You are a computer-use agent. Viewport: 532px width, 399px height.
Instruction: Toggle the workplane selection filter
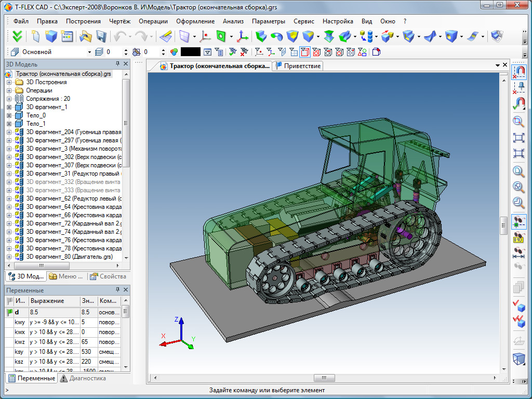click(x=294, y=52)
